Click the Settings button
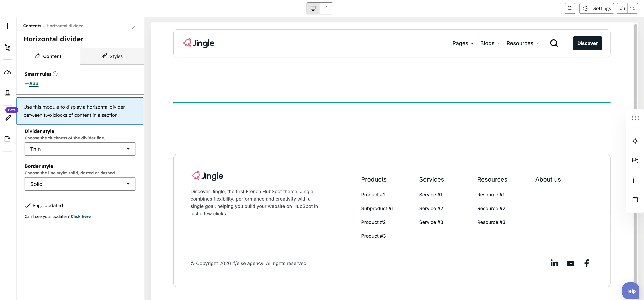 click(597, 9)
